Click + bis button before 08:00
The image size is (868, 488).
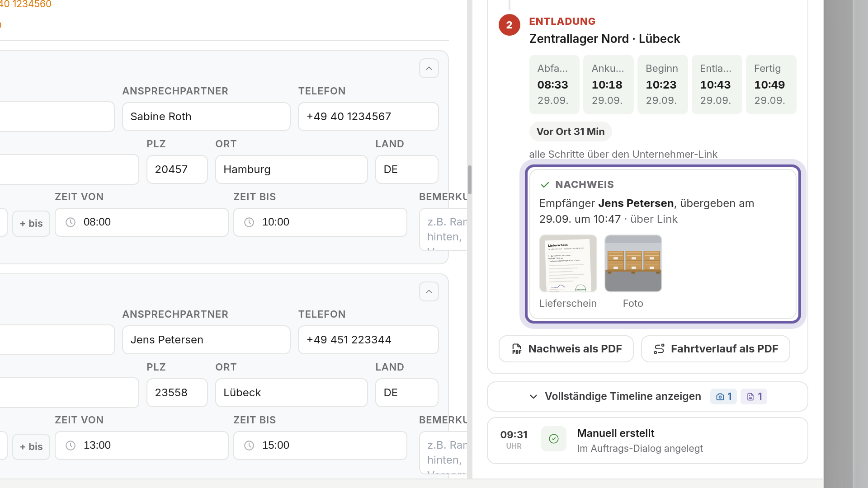click(31, 224)
